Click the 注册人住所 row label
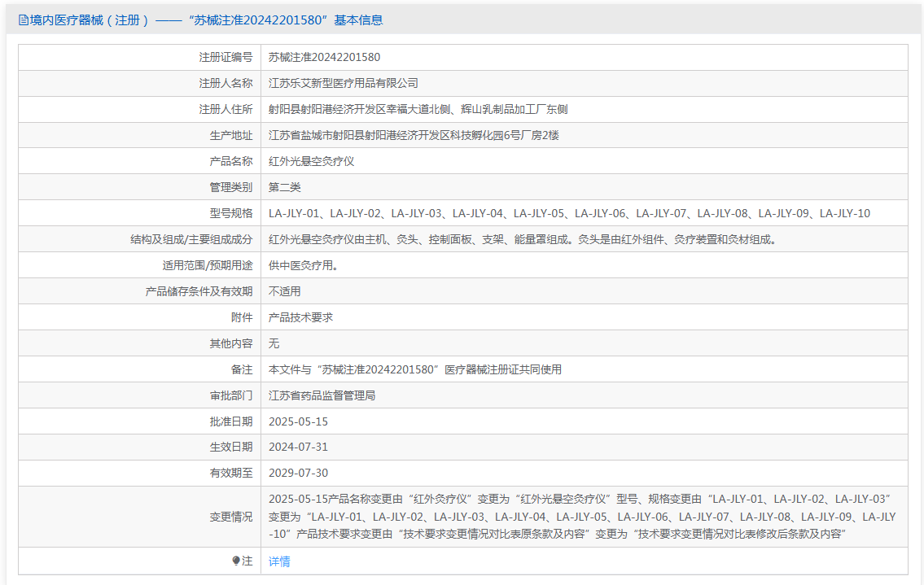Viewport: 924px width, 585px height. click(226, 109)
